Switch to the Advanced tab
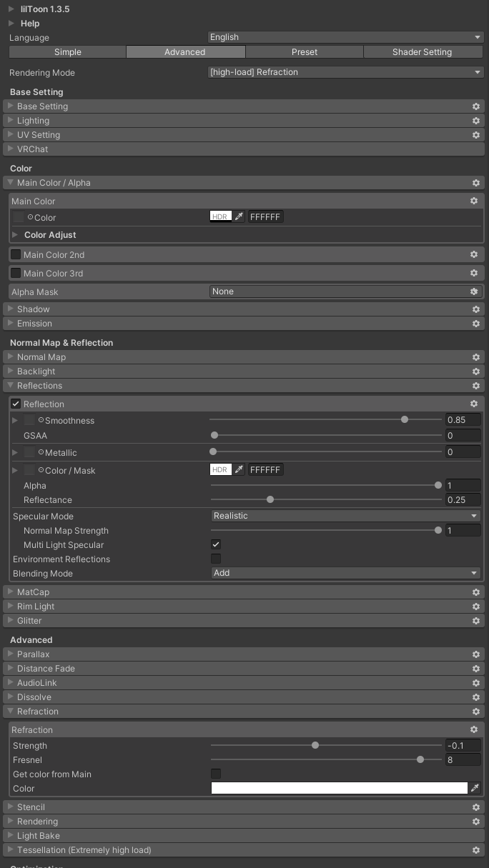Screen dimensions: 489x868 point(185,52)
